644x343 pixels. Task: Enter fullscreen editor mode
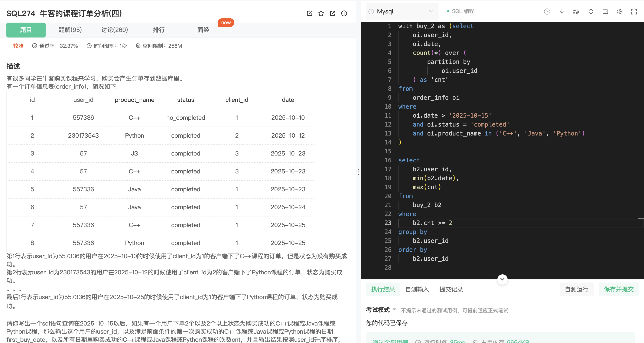[634, 12]
